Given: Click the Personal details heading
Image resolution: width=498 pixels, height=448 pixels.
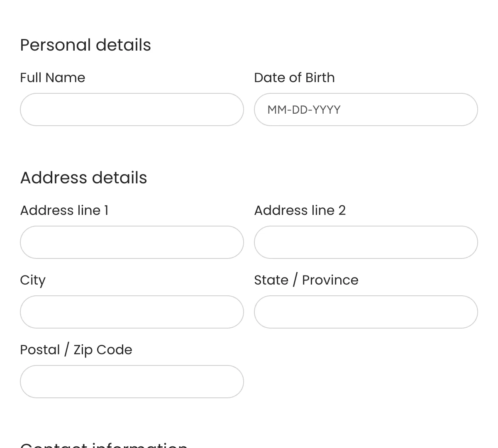Looking at the screenshot, I should pyautogui.click(x=85, y=45).
